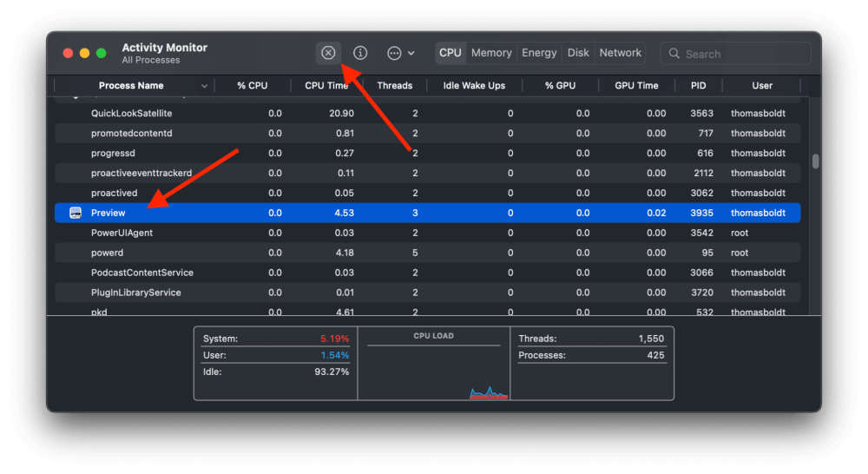
Task: Sort by Idle Wake Ups column
Action: click(475, 86)
